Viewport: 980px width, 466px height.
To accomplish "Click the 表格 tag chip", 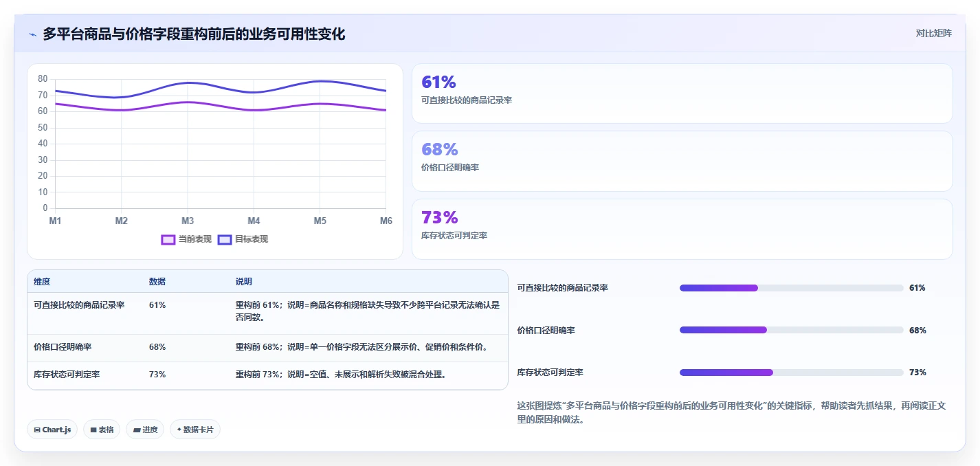I will [102, 430].
